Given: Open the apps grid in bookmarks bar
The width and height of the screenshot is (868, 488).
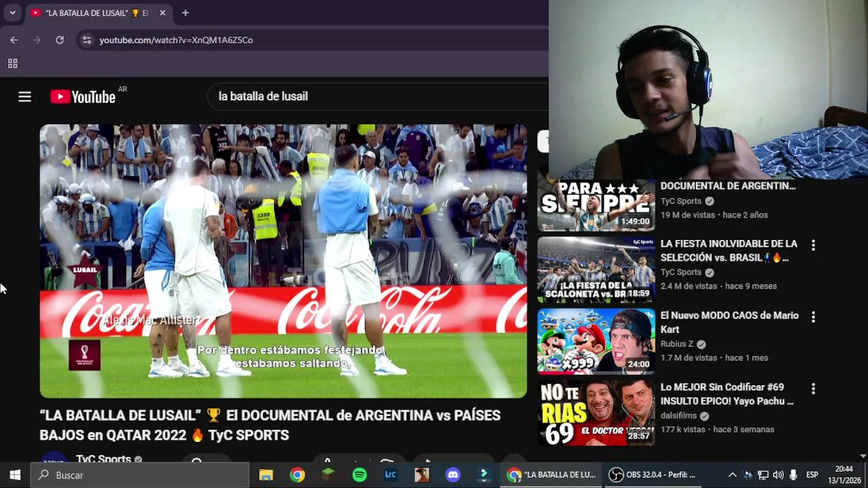Looking at the screenshot, I should tap(12, 64).
